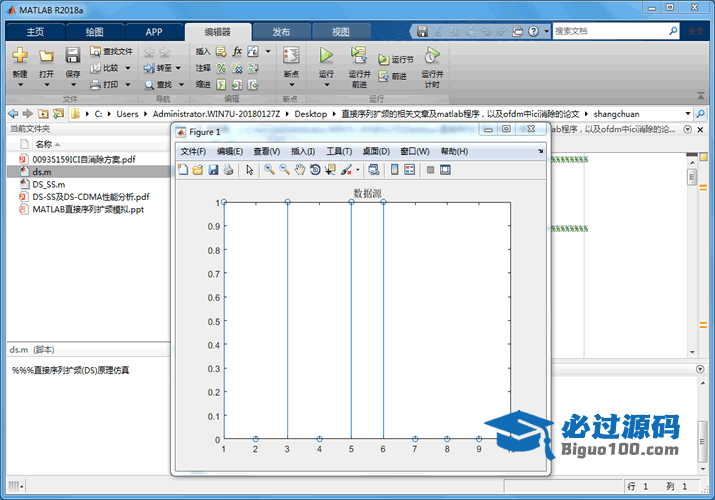Save figure with Figure 1 toolbar floppy icon

click(213, 170)
